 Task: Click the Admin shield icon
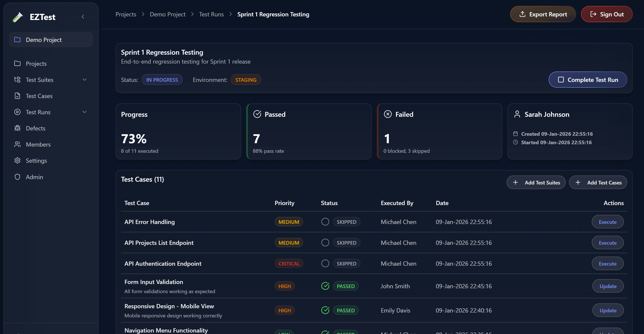tap(17, 177)
